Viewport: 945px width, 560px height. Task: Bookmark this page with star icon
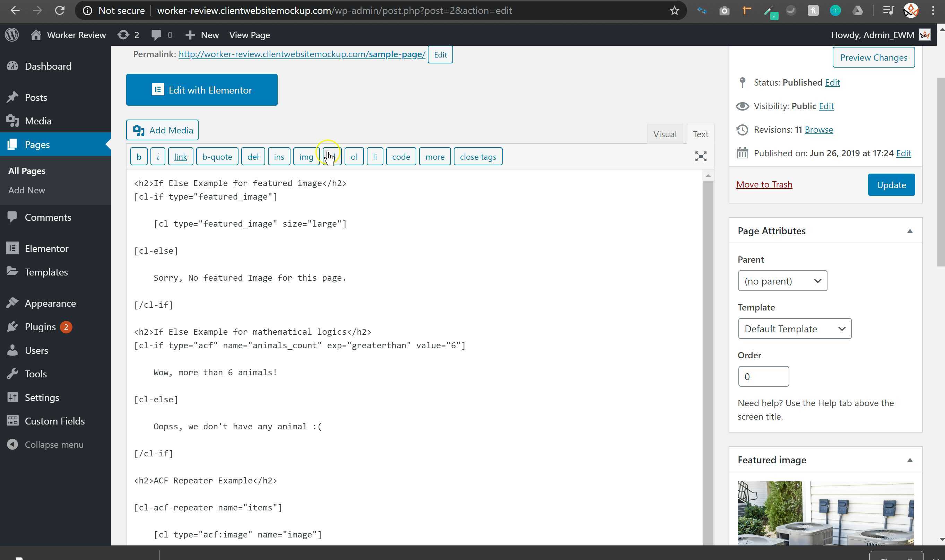click(x=674, y=10)
